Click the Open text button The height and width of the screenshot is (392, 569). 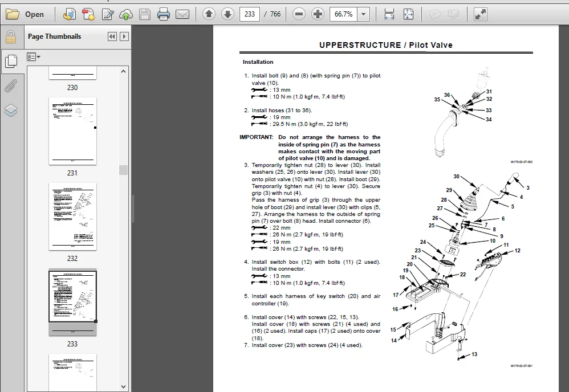[34, 14]
